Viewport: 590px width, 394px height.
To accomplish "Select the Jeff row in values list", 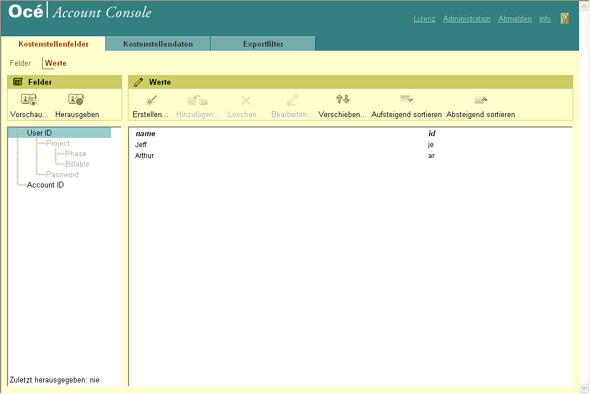I will [350, 145].
